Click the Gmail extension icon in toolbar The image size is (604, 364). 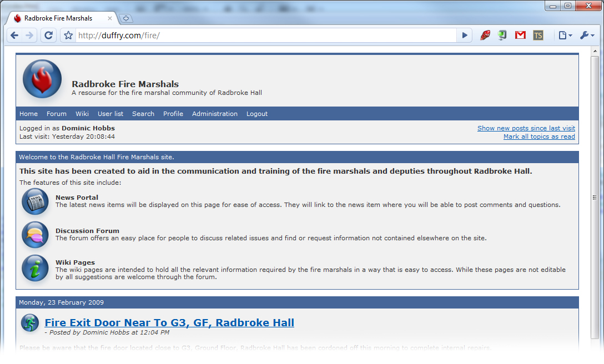(x=520, y=36)
